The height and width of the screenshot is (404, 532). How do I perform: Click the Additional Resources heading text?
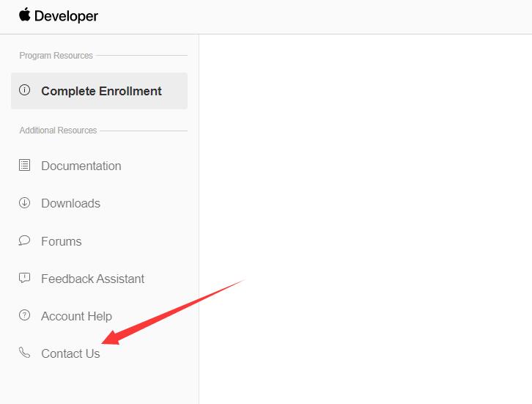coord(58,131)
